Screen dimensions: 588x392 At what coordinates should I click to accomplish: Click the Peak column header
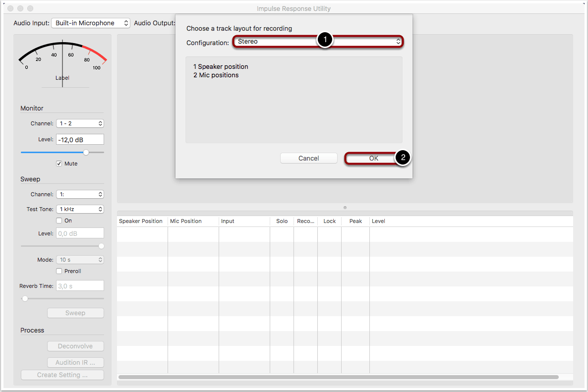tap(355, 221)
